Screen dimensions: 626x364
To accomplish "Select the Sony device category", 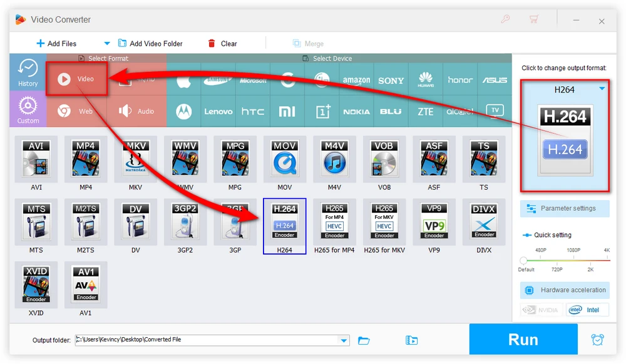I will pos(391,81).
